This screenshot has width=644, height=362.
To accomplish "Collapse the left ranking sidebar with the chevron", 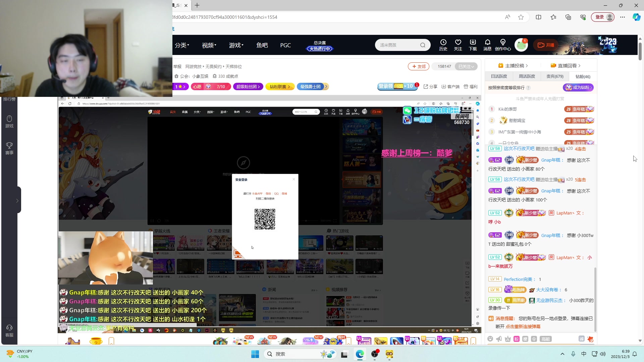I will [17, 200].
